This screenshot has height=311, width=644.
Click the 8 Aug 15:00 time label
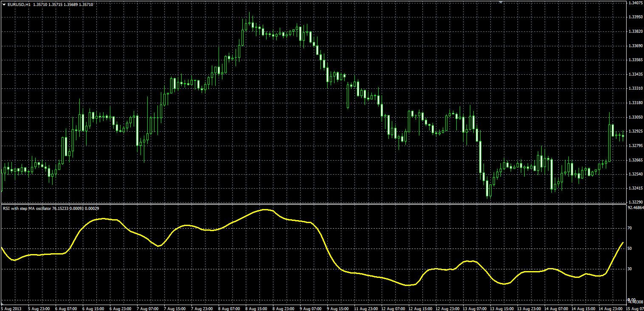point(257,308)
